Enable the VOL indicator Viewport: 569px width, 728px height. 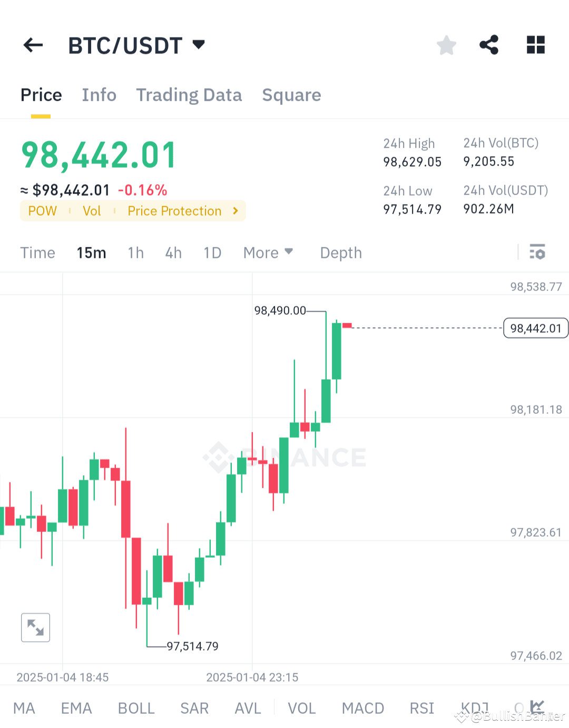(302, 708)
